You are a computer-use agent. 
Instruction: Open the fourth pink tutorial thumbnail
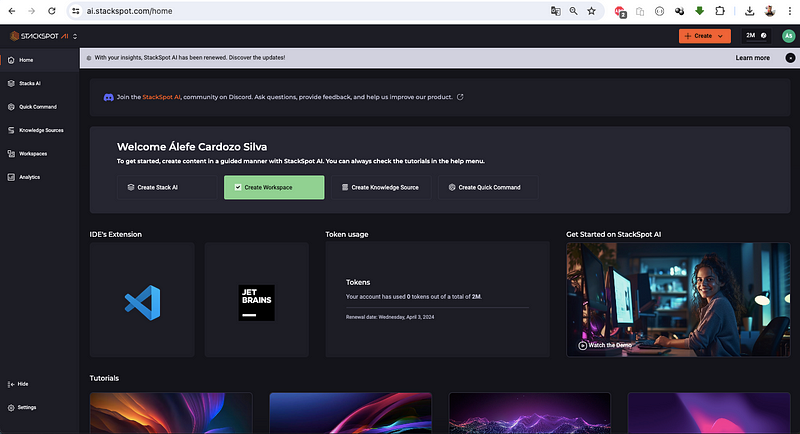[709, 413]
